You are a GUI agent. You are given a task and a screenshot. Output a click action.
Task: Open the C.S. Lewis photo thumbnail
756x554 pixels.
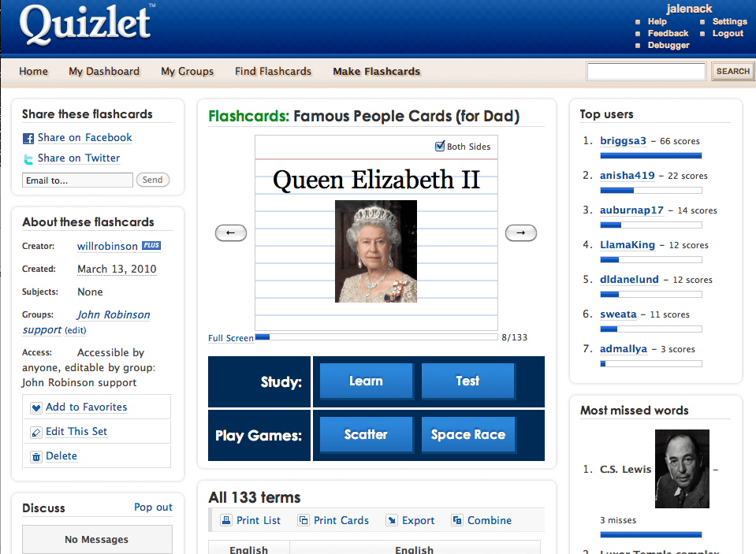point(682,468)
